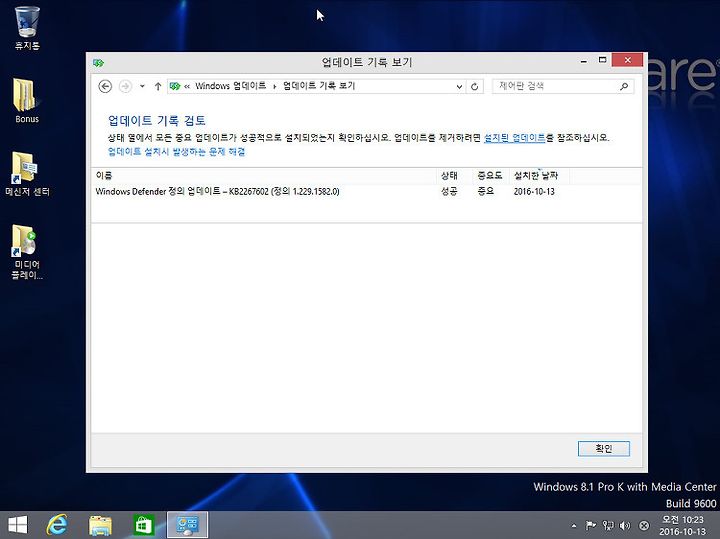This screenshot has width=720, height=539.
Task: Close the 업데이트 기록 보기 window
Action: pos(627,60)
